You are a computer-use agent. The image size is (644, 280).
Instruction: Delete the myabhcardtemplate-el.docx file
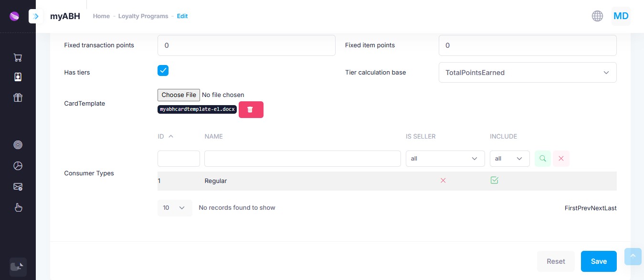click(x=251, y=109)
